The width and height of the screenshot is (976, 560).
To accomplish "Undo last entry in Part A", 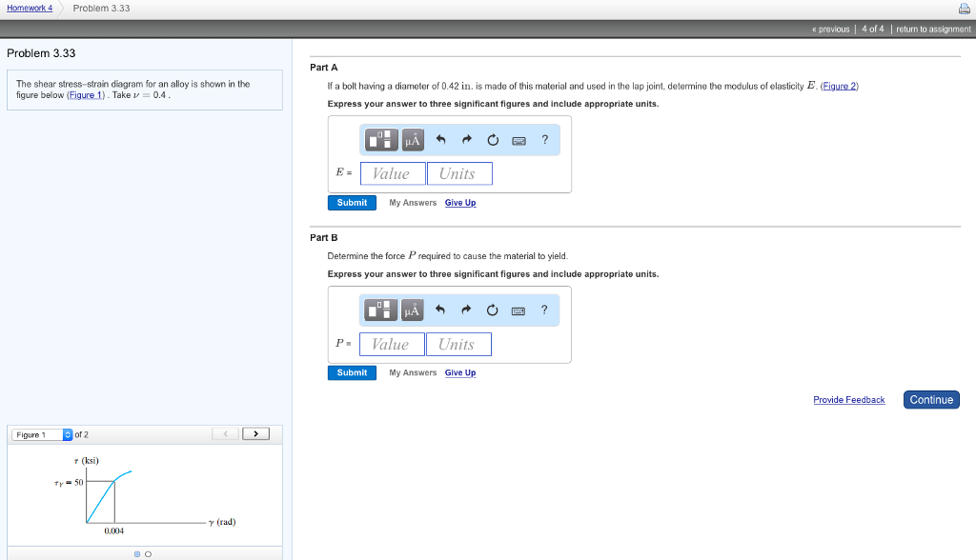I will coord(440,139).
